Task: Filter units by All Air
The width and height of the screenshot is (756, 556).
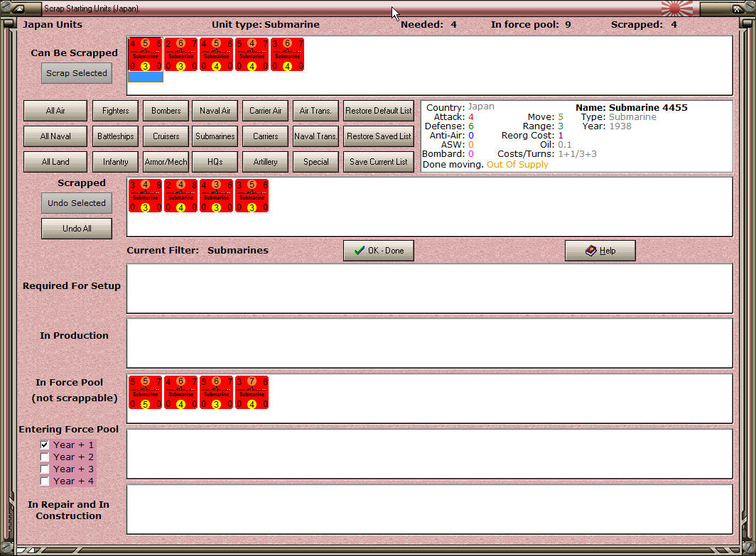Action: coord(55,111)
